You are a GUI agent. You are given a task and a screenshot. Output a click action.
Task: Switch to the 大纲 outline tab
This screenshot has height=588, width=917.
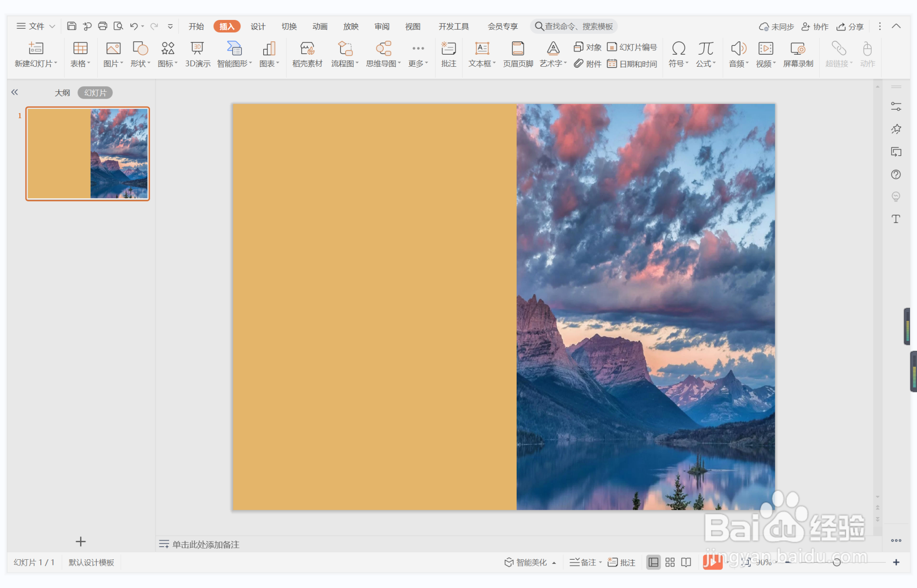coord(62,93)
